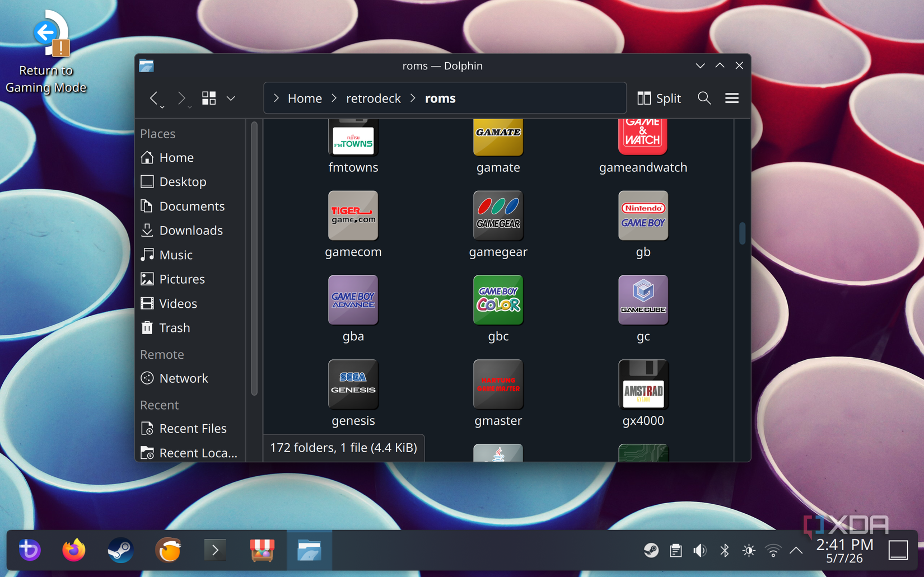The image size is (924, 577).
Task: Open brightness settings in system tray
Action: [x=749, y=551]
